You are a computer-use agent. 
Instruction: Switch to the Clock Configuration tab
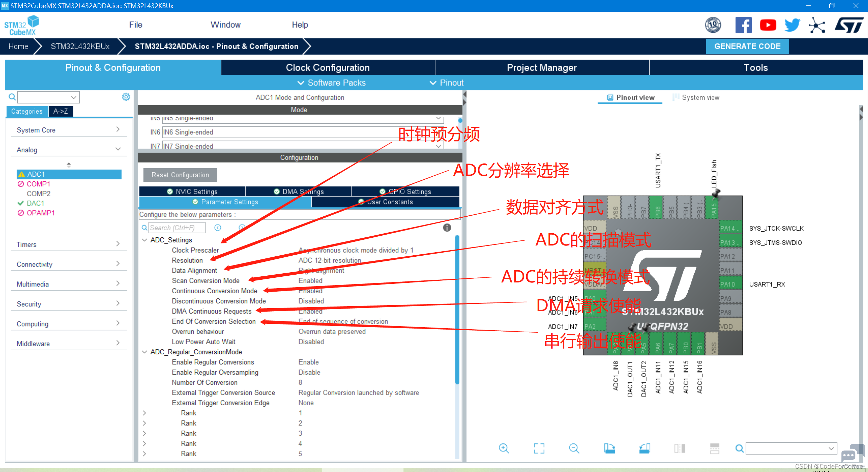[328, 67]
